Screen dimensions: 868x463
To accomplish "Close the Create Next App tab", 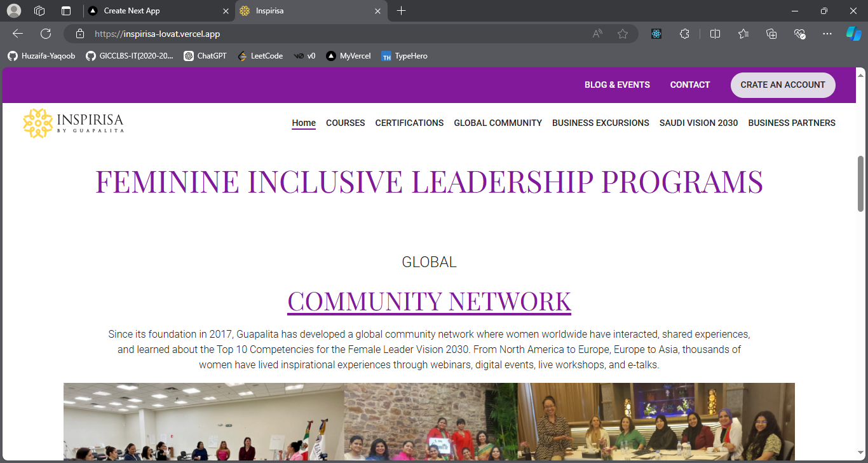I will coord(226,11).
